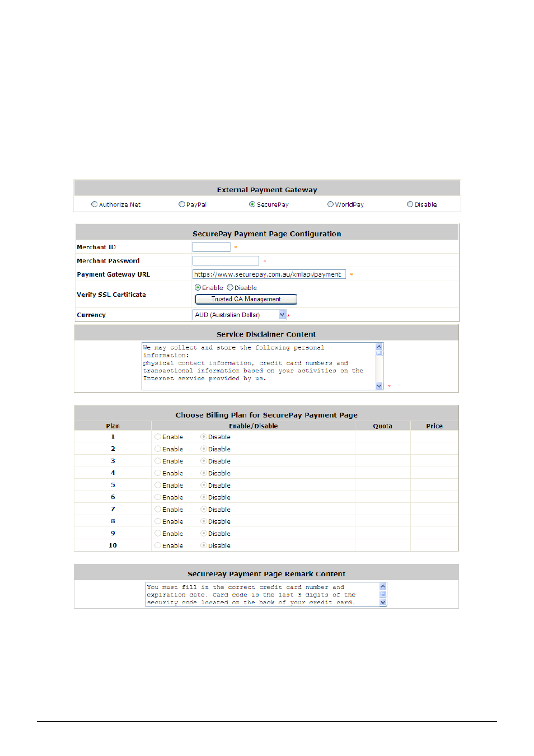
Task: Select Disable for External Payment Gateway
Action: [x=410, y=204]
